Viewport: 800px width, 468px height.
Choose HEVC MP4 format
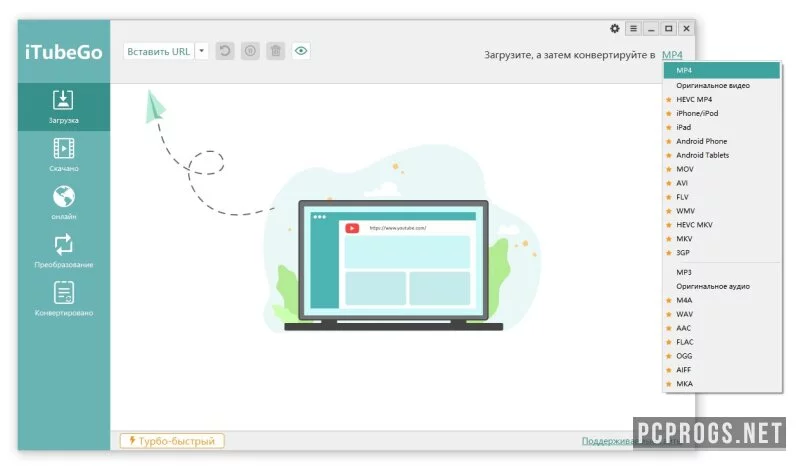721,100
